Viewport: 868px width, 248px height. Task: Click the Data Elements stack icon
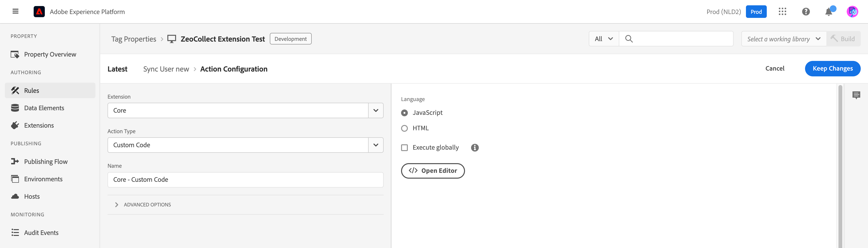15,108
